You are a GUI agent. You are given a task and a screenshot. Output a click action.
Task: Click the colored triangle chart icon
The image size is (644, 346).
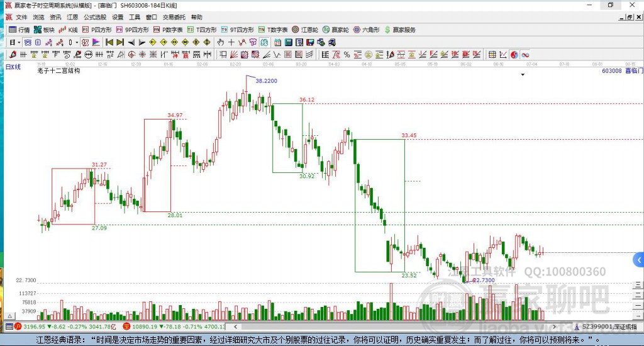click(96, 42)
